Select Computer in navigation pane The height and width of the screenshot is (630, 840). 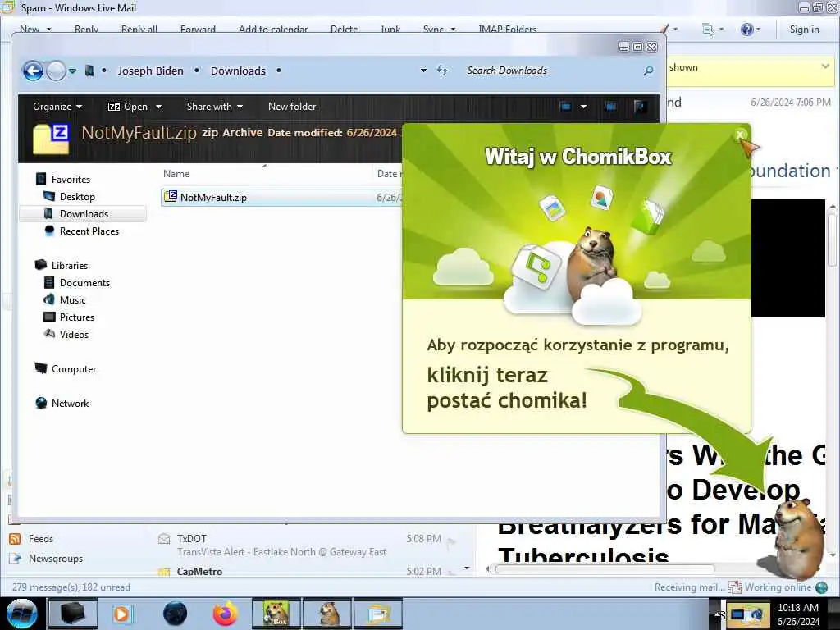point(73,369)
